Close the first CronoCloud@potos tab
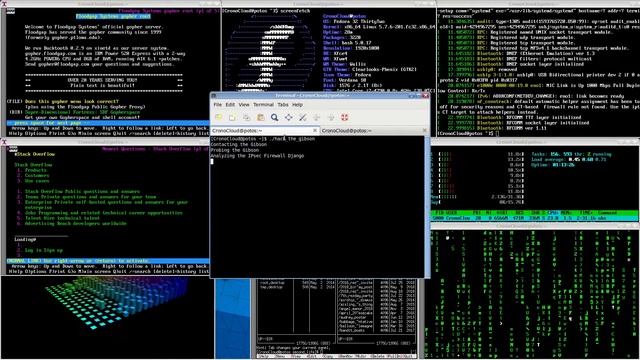Image resolution: width=640 pixels, height=360 pixels. (x=315, y=131)
